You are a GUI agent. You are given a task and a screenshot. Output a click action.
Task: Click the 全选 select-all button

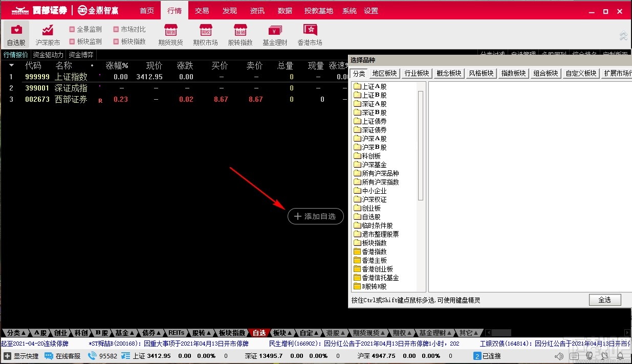click(x=605, y=300)
